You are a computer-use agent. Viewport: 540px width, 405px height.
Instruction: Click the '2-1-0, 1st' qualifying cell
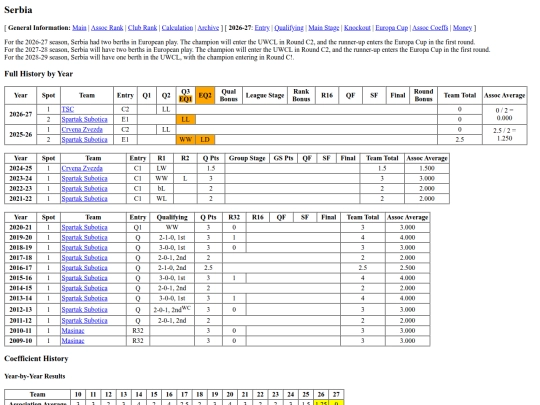click(x=172, y=238)
